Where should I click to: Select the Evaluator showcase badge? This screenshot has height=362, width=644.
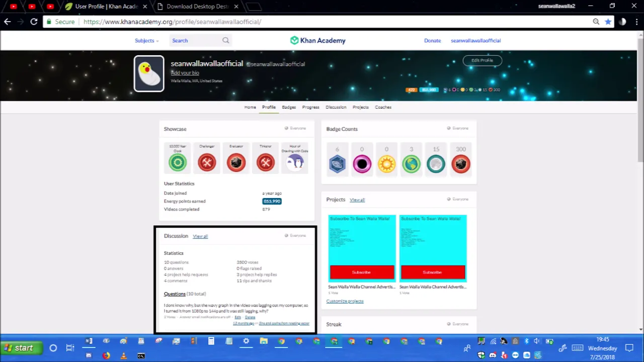point(236,159)
